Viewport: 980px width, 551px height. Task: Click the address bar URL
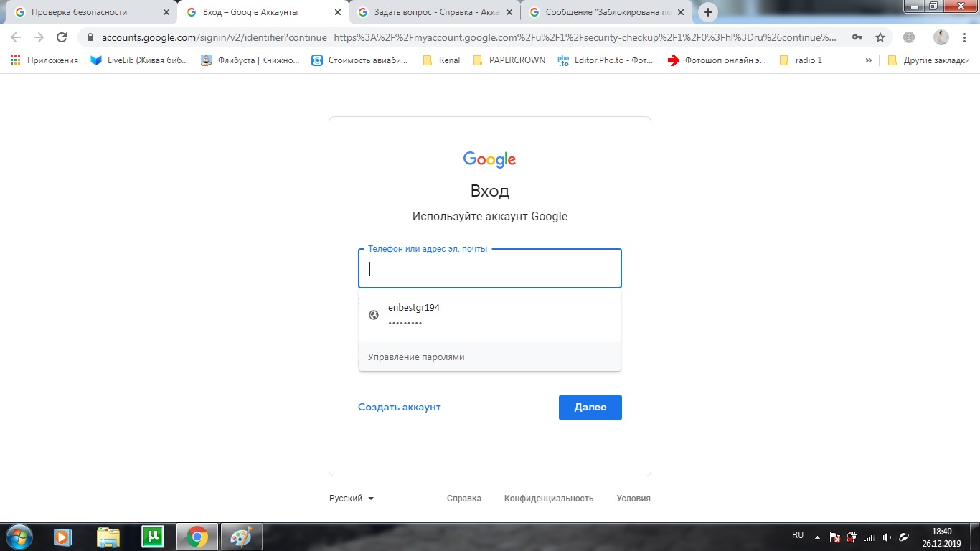click(469, 37)
